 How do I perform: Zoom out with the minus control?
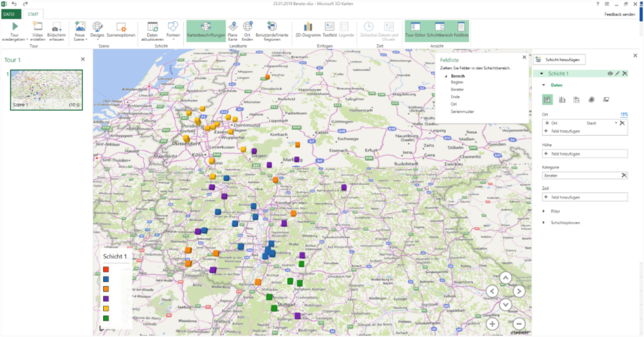coord(518,323)
